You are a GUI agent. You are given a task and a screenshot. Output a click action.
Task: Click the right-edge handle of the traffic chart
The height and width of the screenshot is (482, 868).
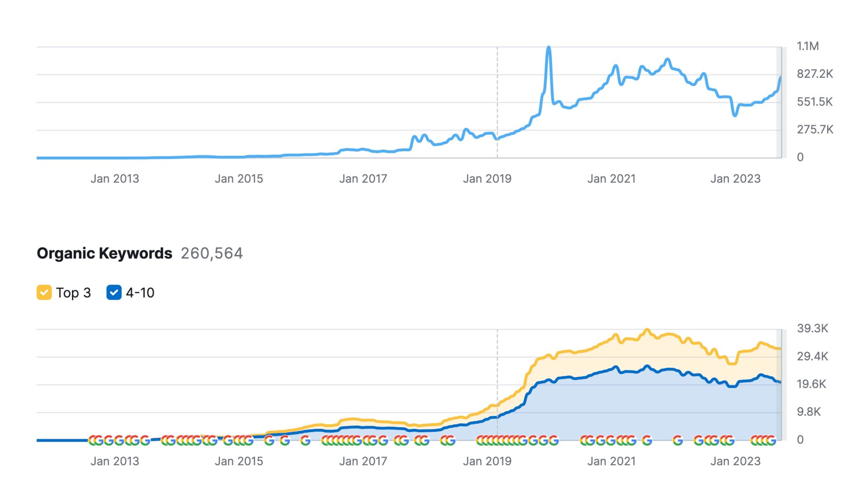(x=780, y=102)
